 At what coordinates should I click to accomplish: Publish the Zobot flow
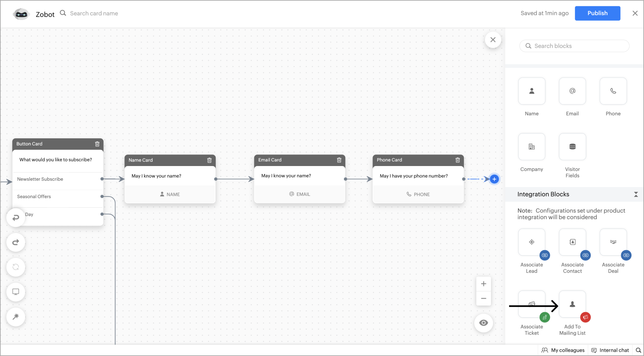coord(597,13)
